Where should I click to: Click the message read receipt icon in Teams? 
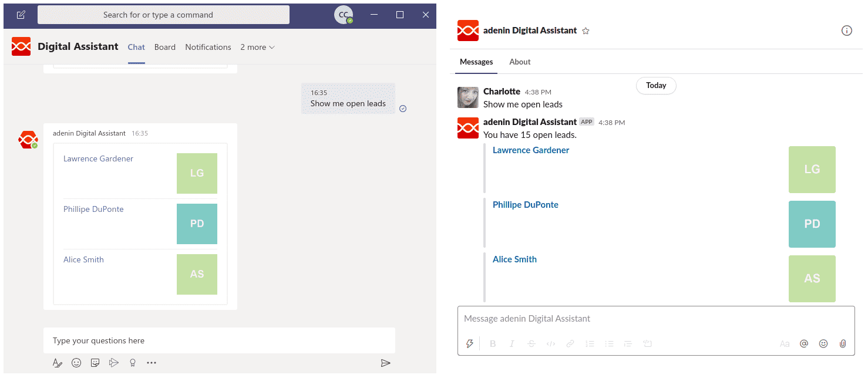(403, 109)
